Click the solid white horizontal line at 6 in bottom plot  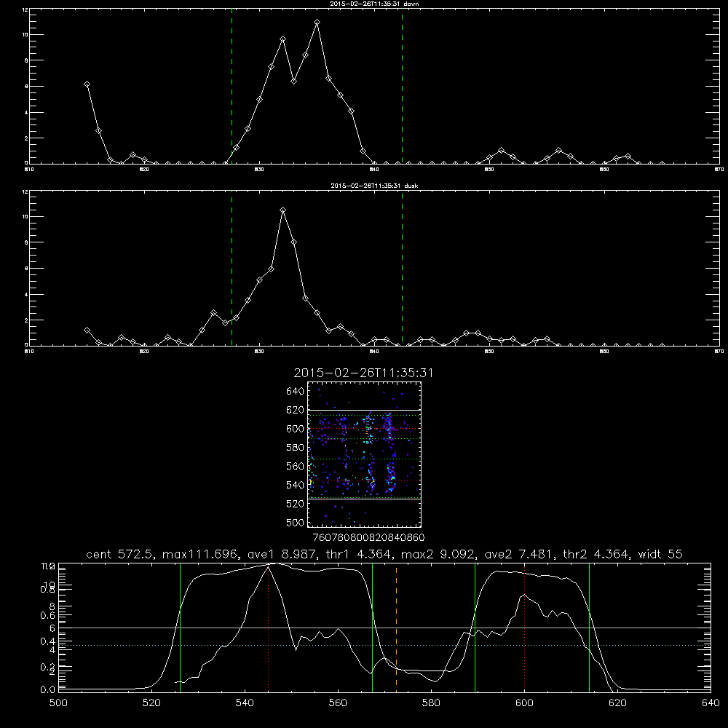click(384, 628)
